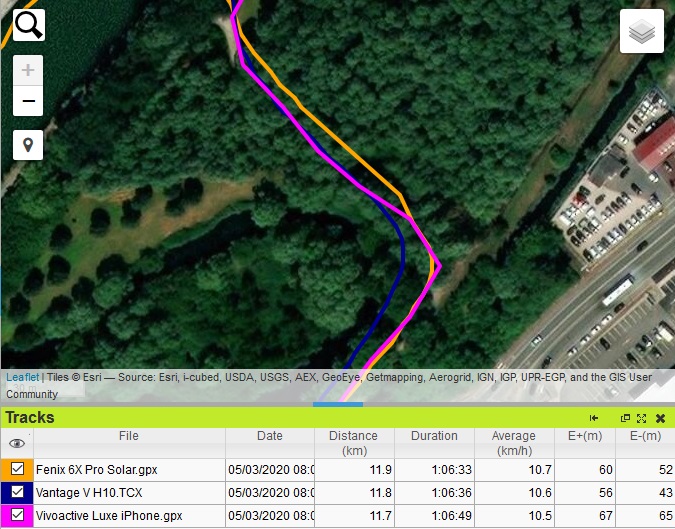The height and width of the screenshot is (529, 675).
Task: Zoom out of the map
Action: click(28, 101)
